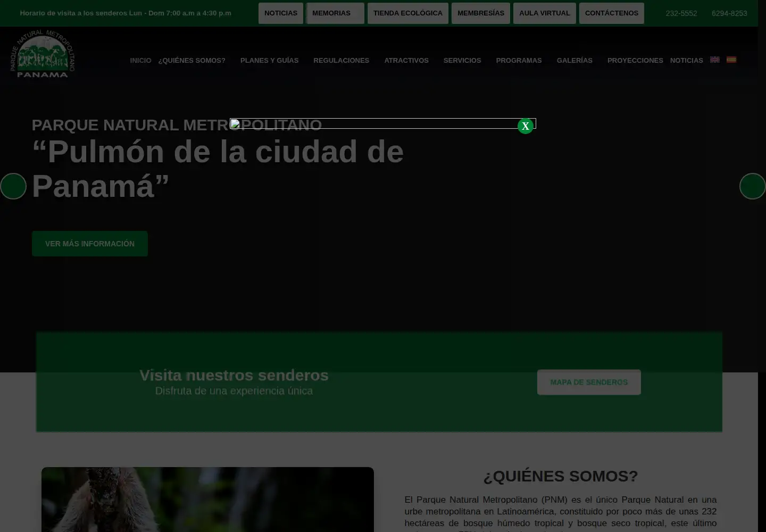Expand the SERVICIOS menu

462,61
